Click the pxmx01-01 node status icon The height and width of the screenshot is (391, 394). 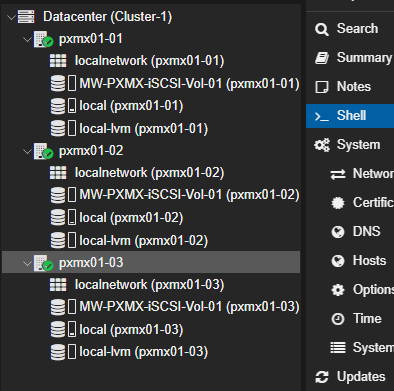point(43,39)
